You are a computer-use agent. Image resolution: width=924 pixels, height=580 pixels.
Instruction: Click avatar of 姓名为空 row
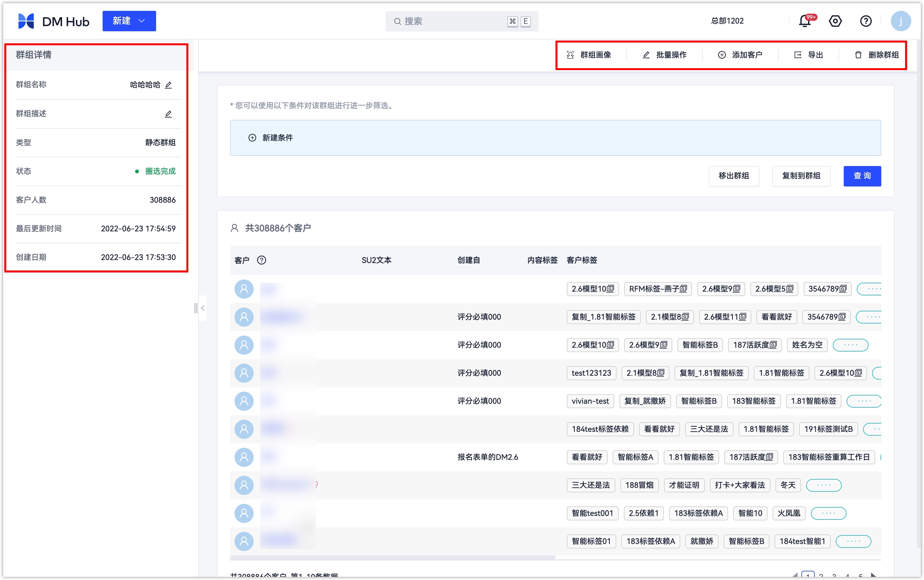[x=244, y=345]
